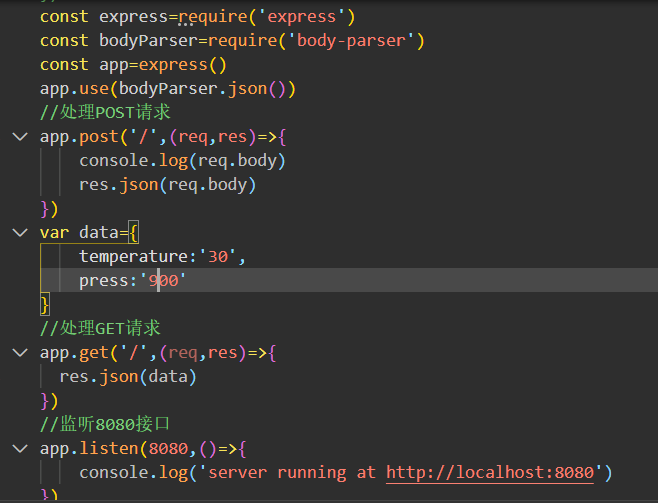
Task: Click the require call on express line
Action: (213, 17)
